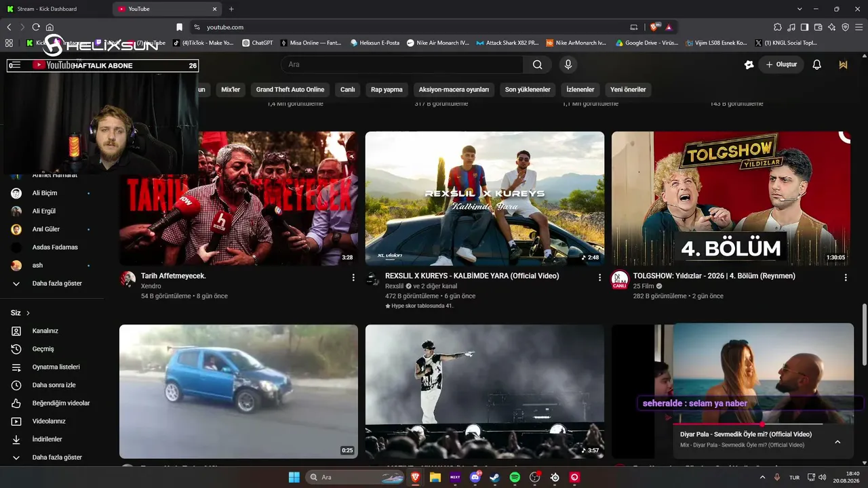
Task: Open the Brave VPN shield icon
Action: click(x=845, y=27)
